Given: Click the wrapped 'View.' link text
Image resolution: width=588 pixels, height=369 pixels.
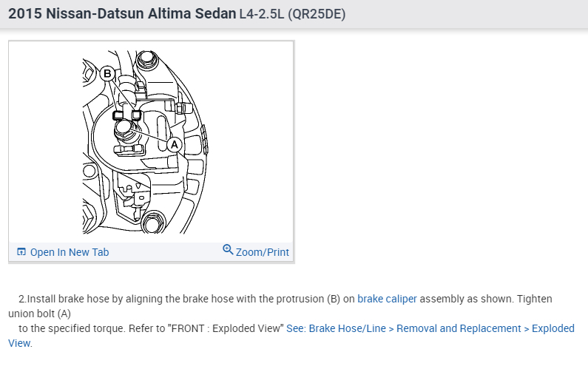Looking at the screenshot, I should (x=21, y=343).
